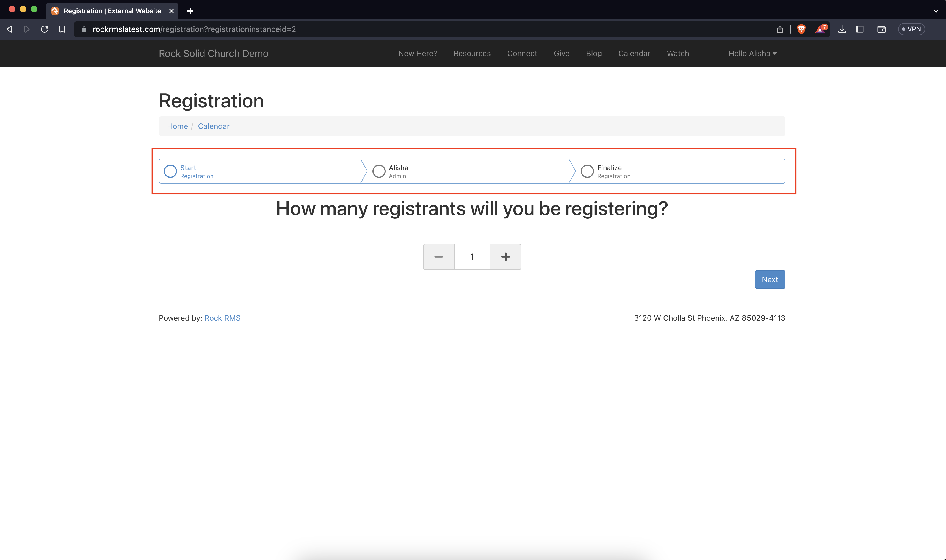Select the Finalize Registration step circle
The image size is (946, 560).
coord(587,171)
